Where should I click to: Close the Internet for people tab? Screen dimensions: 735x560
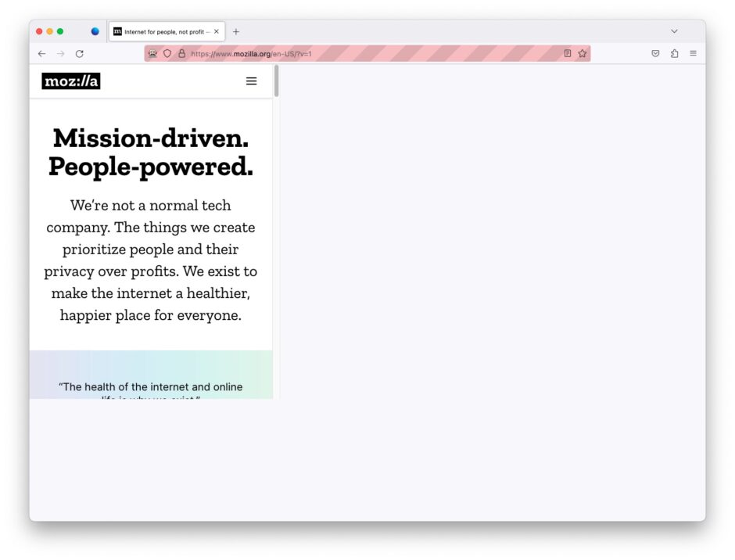(x=216, y=32)
